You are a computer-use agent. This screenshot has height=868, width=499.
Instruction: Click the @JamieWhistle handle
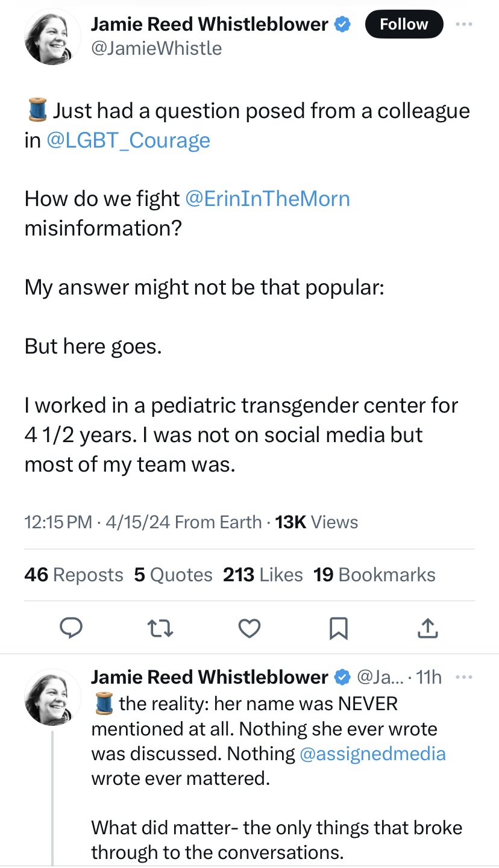156,48
